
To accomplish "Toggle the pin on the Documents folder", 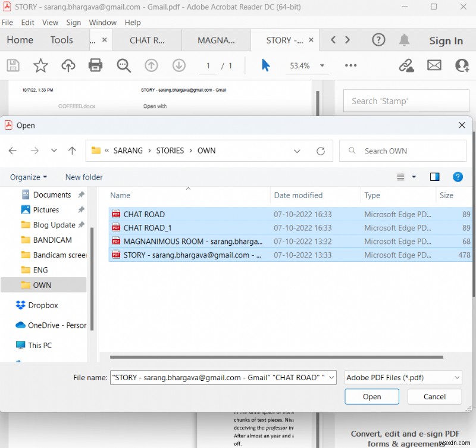I will 82,195.
